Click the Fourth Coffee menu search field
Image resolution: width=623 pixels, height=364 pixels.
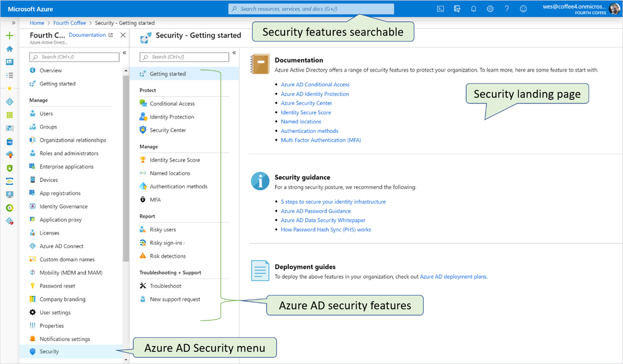[74, 57]
